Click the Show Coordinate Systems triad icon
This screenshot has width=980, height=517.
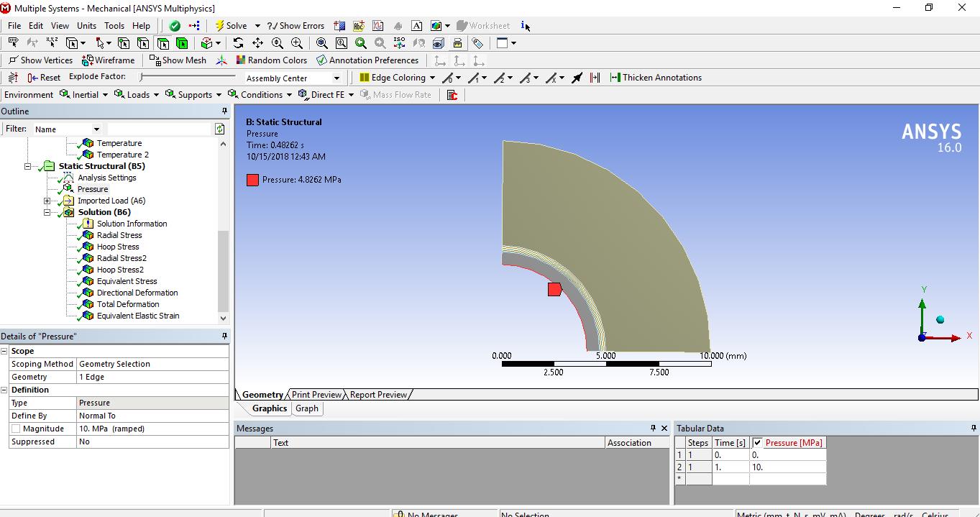click(222, 60)
